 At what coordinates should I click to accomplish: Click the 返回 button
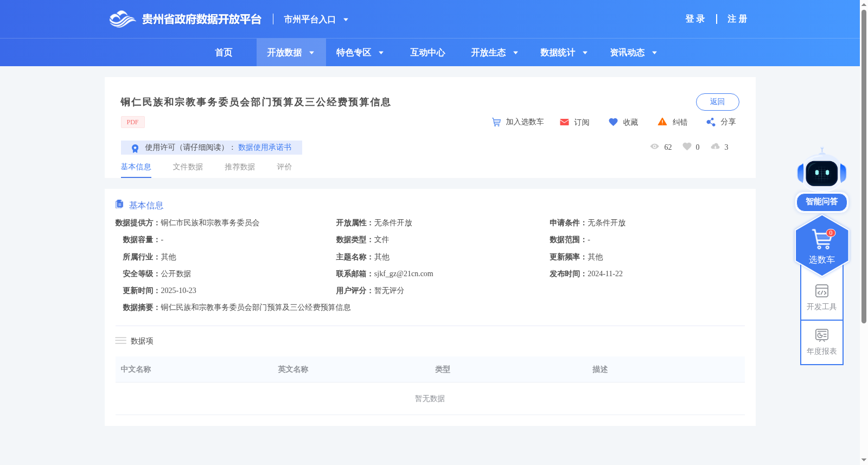717,102
